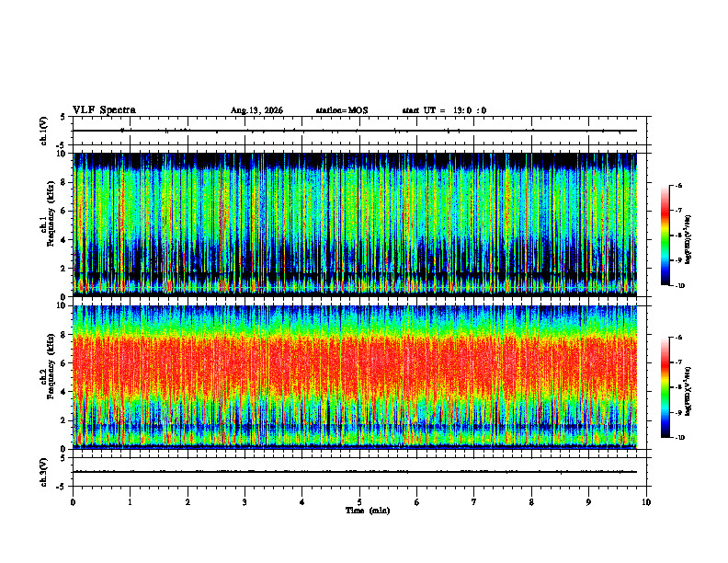Click the ch.2 spectrogram panel

click(x=355, y=377)
